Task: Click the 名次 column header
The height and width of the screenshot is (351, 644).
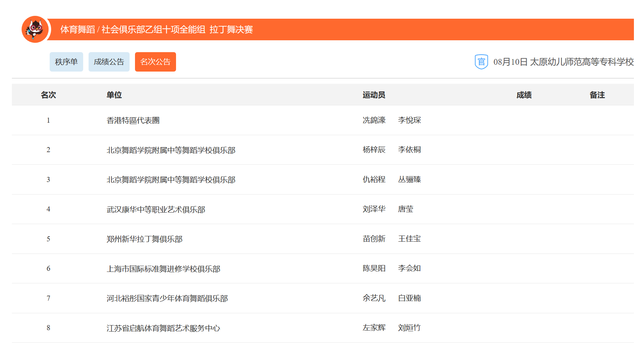Action: 48,95
